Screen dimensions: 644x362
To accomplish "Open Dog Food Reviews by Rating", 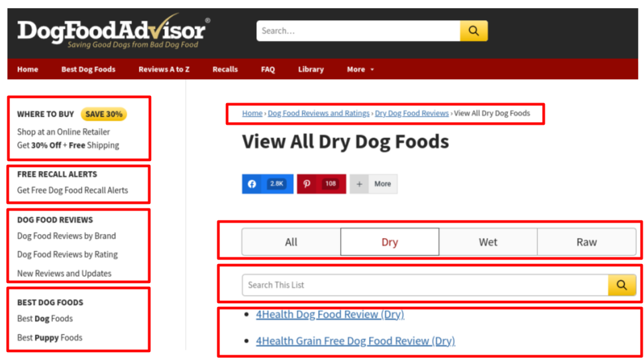I will point(67,255).
